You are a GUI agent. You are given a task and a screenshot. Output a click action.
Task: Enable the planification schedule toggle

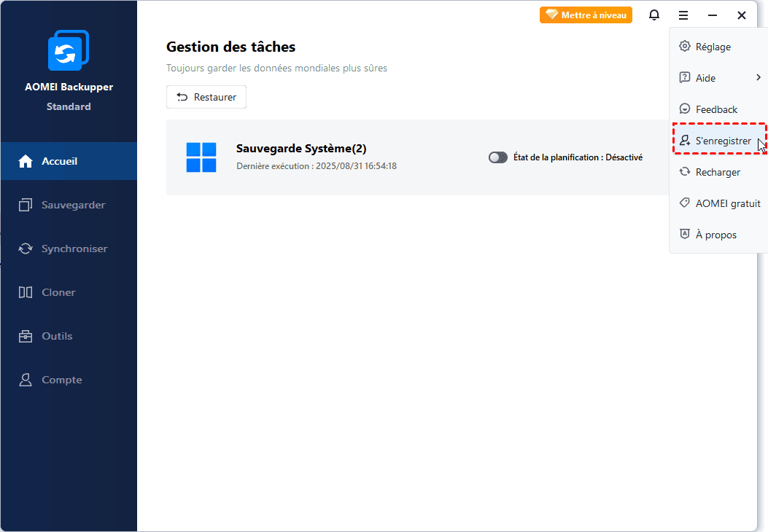coord(498,157)
